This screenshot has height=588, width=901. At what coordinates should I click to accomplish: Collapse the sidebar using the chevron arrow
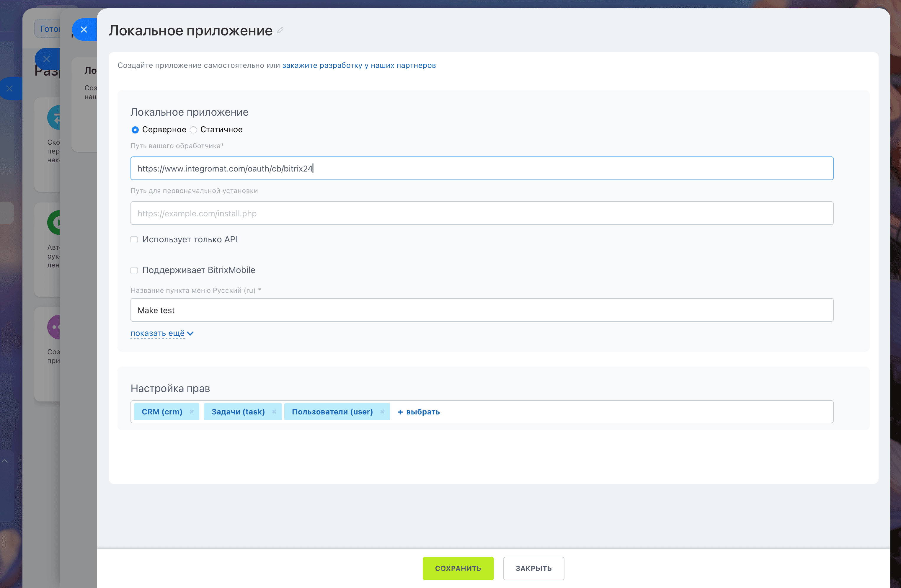pos(5,461)
